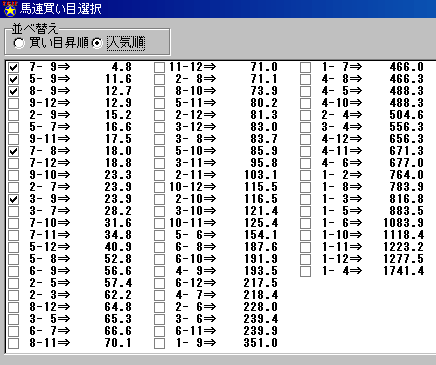Image resolution: width=436 pixels, height=365 pixels.
Task: Check the 7-10 bet checkbox
Action: coord(13,223)
